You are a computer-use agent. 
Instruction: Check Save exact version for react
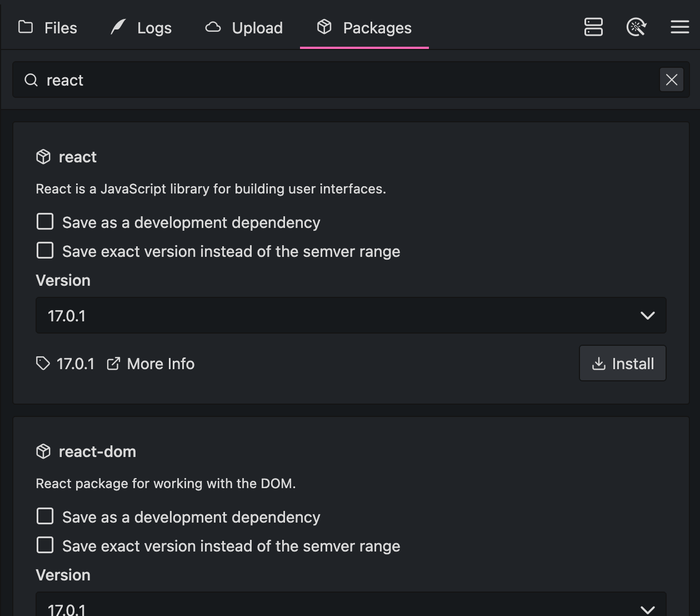click(44, 250)
